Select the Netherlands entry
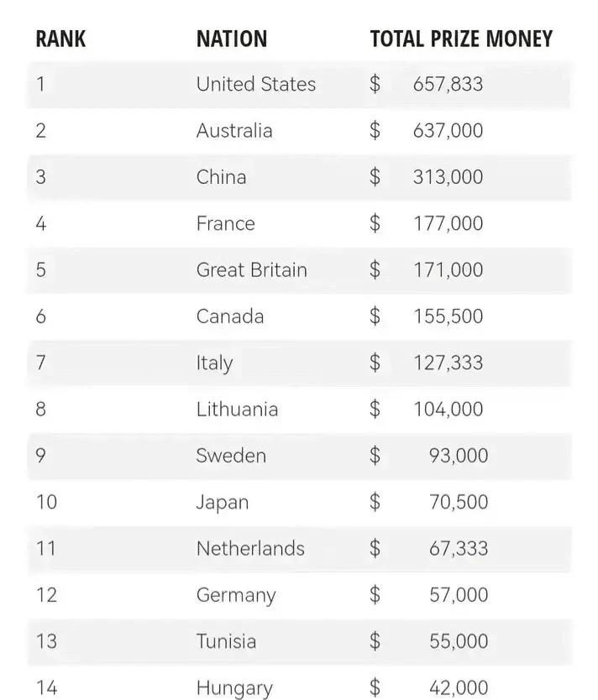This screenshot has height=700, width=598. click(250, 548)
